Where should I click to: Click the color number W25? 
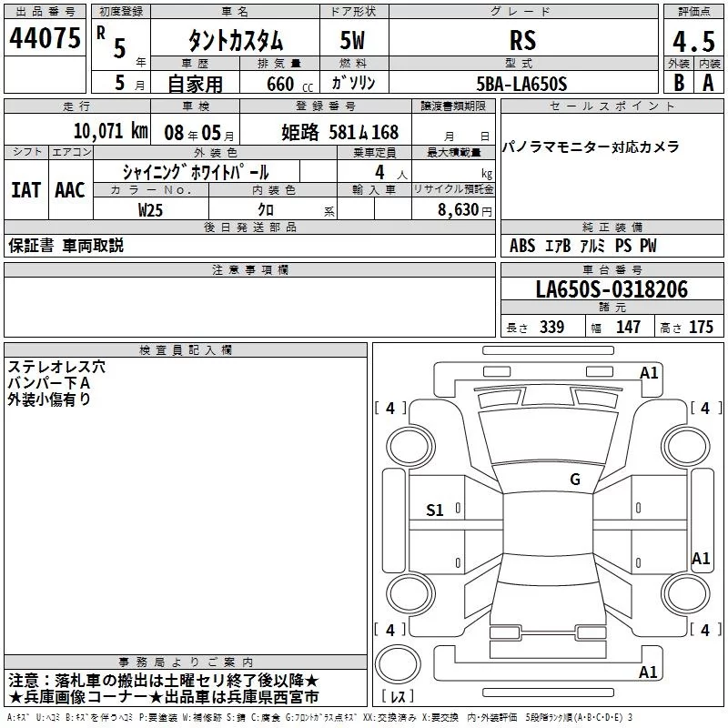click(150, 210)
